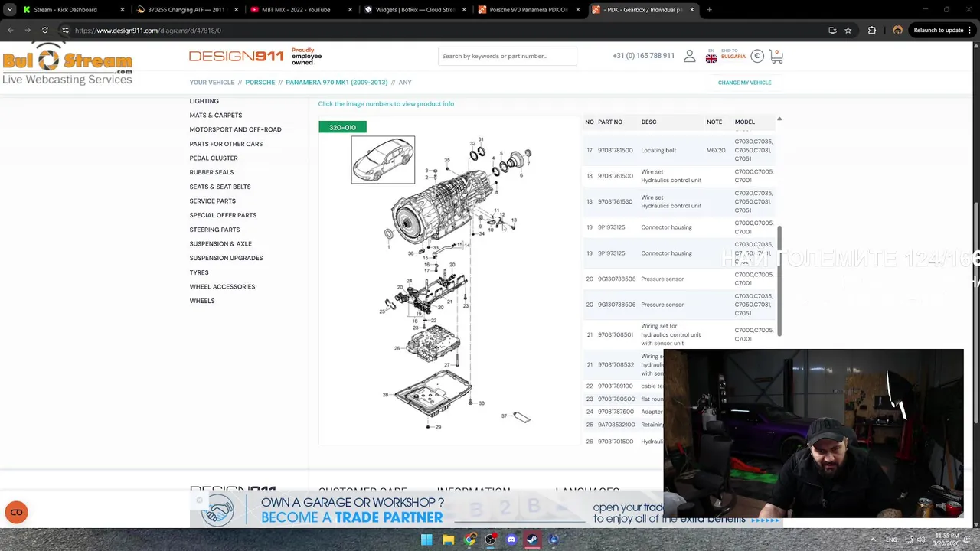Click the Relaunch to update button
Viewport: 980px width, 551px height.
pos(942,30)
